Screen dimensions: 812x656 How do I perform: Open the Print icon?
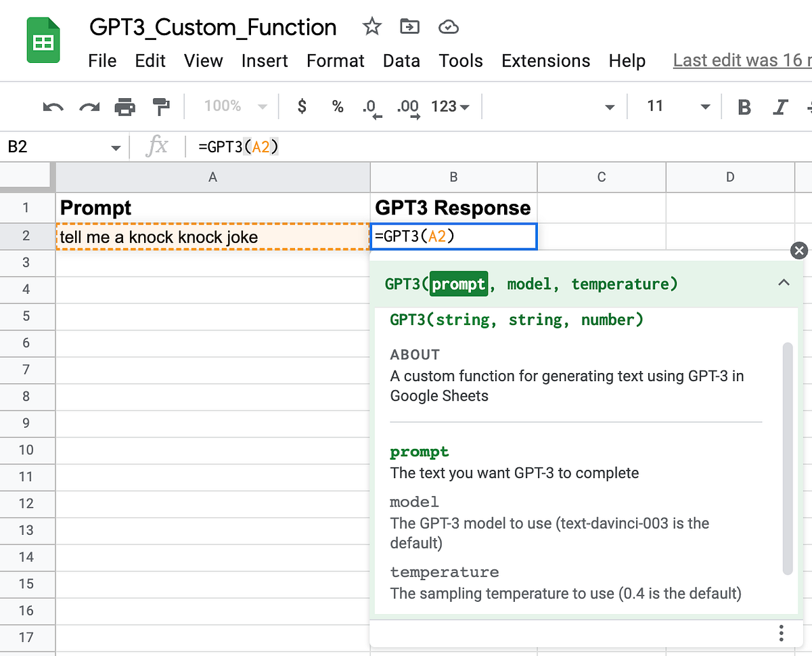tap(125, 106)
